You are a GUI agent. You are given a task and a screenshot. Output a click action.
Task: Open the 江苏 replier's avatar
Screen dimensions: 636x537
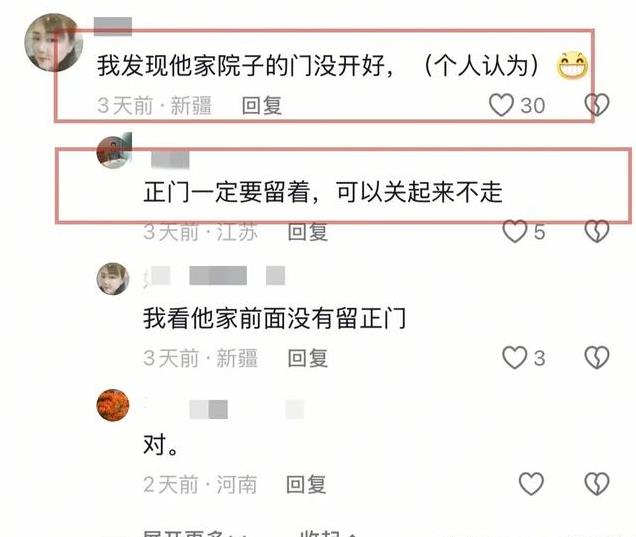click(x=114, y=150)
